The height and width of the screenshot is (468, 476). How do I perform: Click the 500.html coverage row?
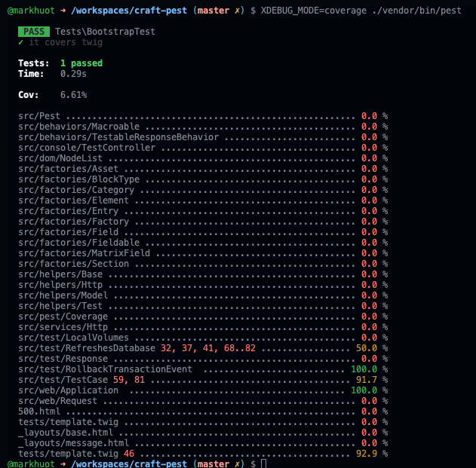(x=203, y=411)
